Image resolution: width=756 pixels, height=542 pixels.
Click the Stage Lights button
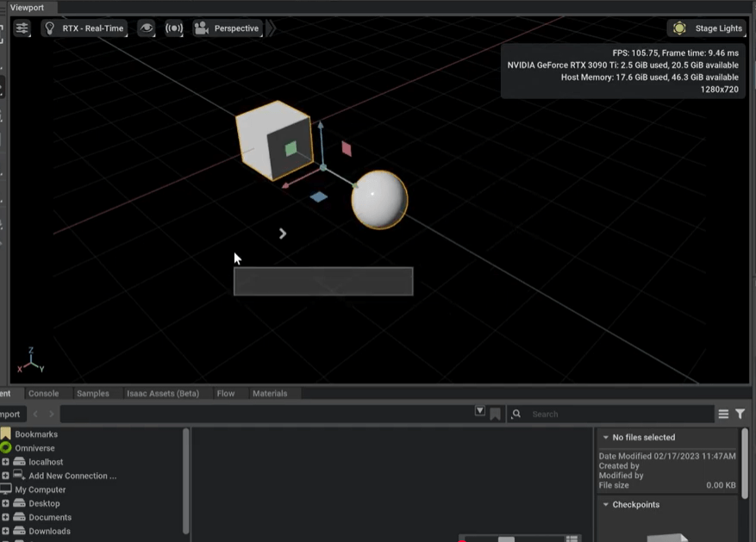coord(707,28)
